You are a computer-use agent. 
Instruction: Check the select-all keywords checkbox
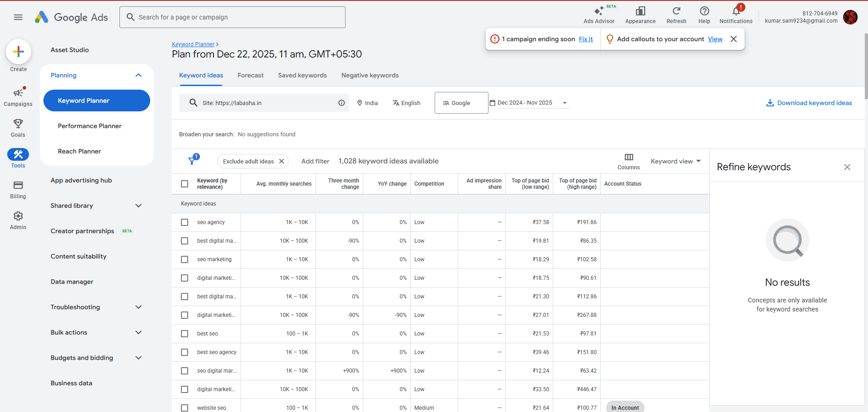pos(185,184)
